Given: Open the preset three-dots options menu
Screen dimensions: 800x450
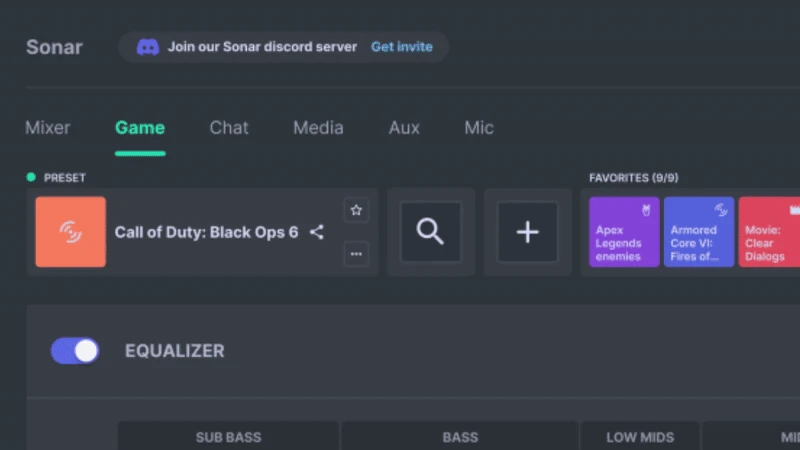Looking at the screenshot, I should (x=356, y=254).
